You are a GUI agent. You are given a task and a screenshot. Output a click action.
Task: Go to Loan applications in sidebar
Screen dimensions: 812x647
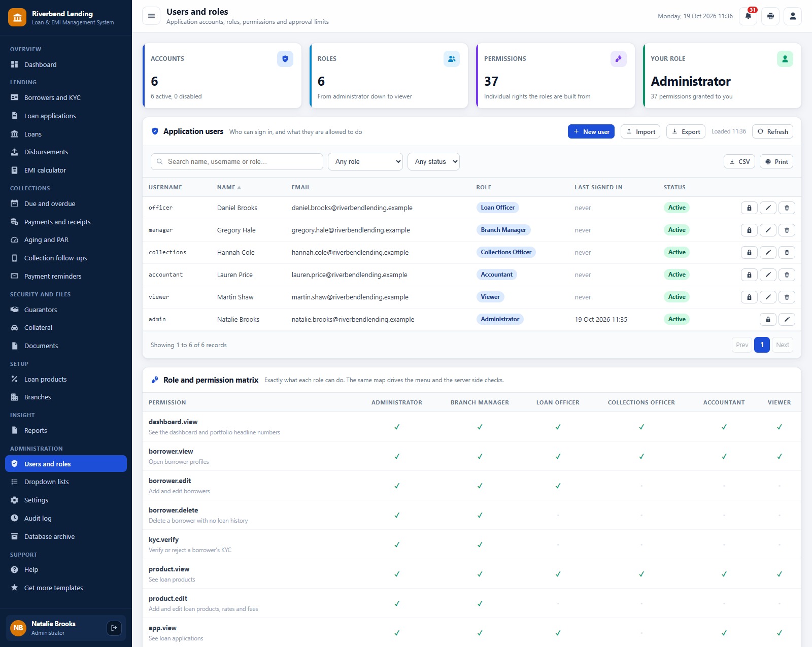(66, 116)
